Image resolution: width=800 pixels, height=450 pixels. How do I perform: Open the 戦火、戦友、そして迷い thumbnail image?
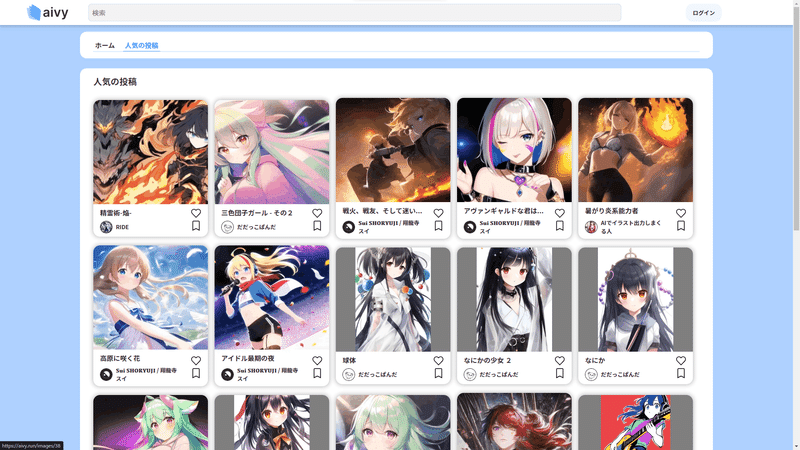393,150
